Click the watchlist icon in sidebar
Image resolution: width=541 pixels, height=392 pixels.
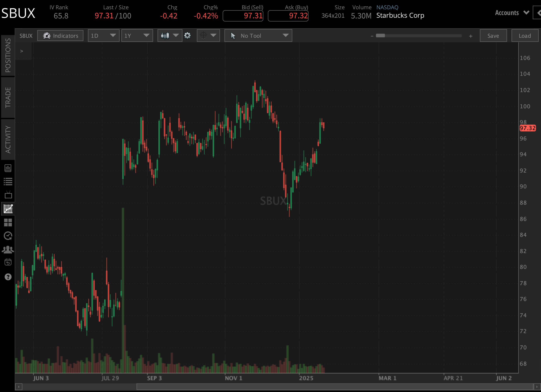8,181
